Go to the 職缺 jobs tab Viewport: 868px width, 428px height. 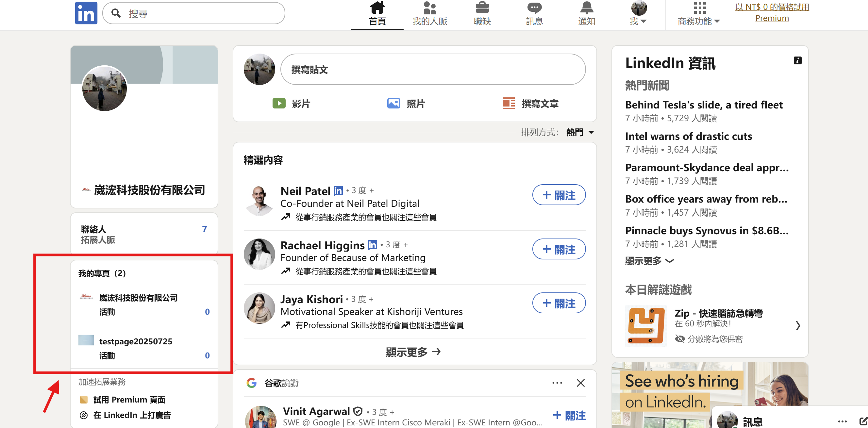pyautogui.click(x=482, y=13)
